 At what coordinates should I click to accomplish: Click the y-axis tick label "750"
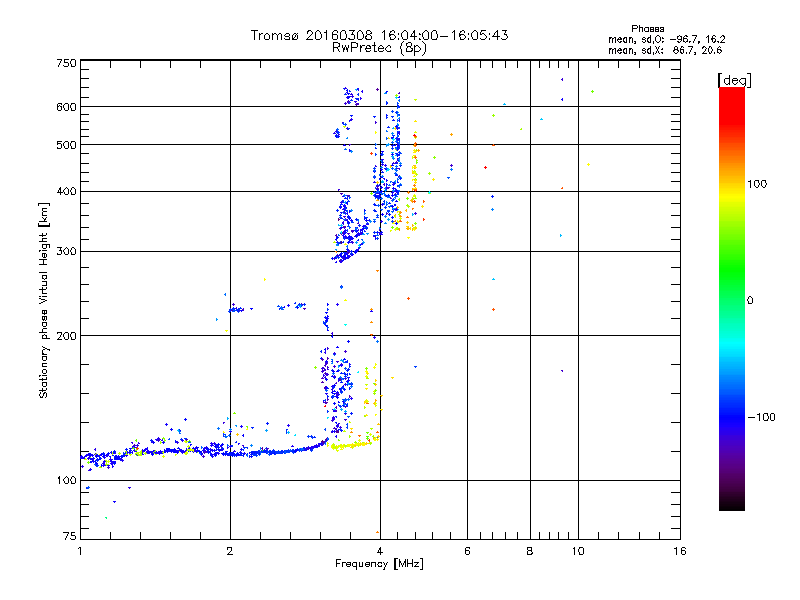pos(66,63)
